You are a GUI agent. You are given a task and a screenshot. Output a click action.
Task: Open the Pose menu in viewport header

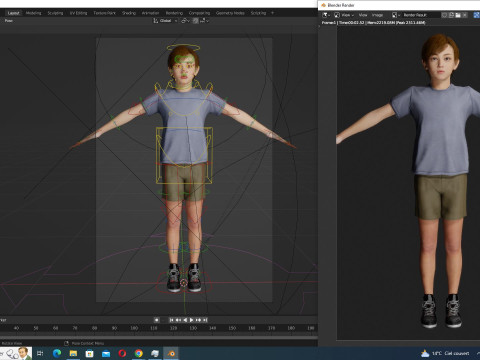(9, 21)
